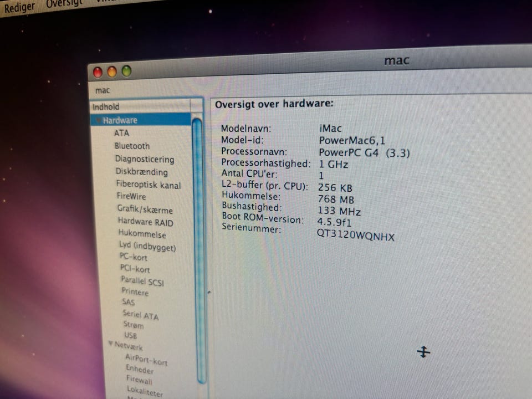
Task: Select PC-kort in the sidebar
Action: (134, 257)
